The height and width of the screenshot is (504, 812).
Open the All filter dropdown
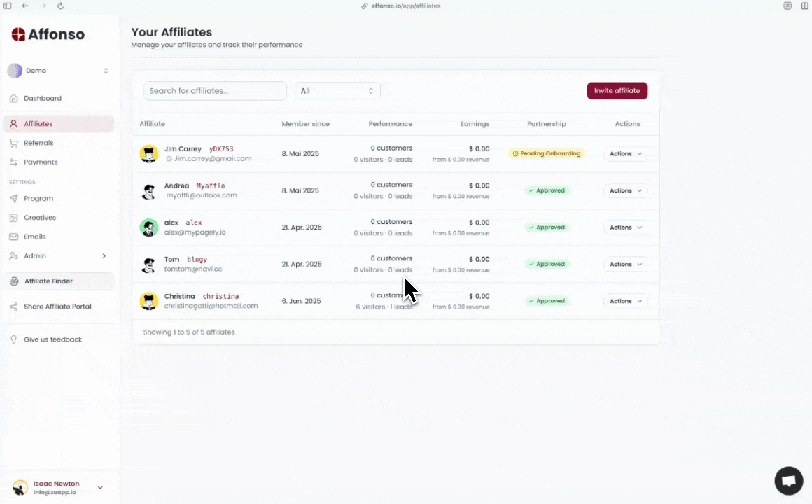(x=337, y=90)
